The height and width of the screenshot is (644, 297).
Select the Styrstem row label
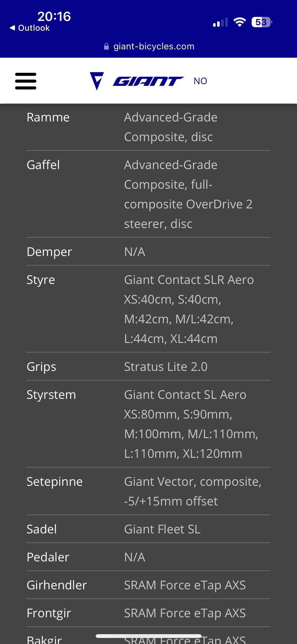tap(51, 395)
